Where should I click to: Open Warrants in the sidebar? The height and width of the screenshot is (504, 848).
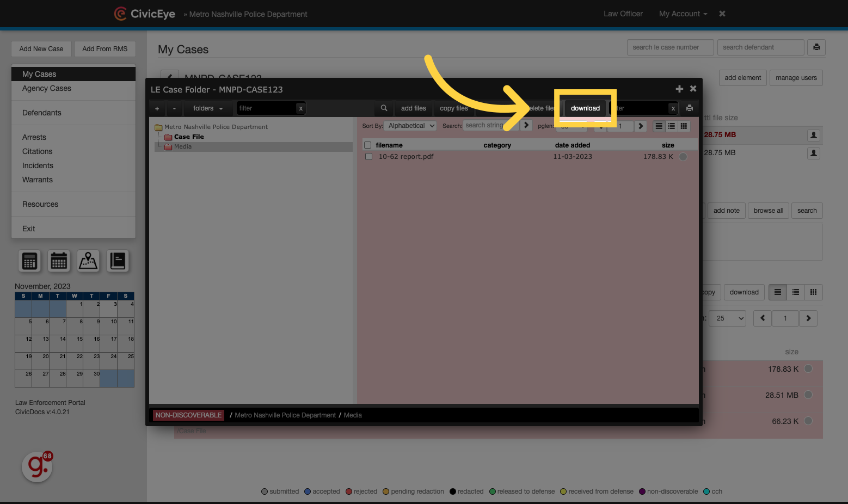[x=73, y=180]
